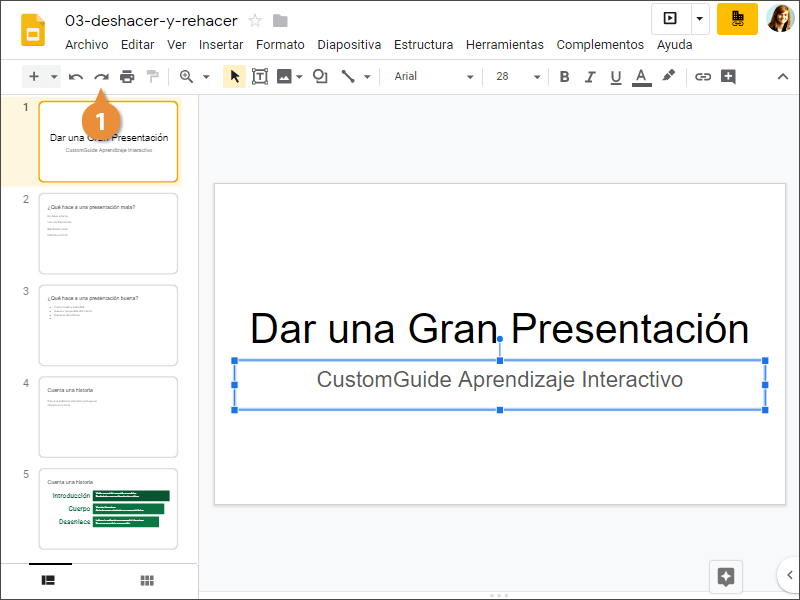The width and height of the screenshot is (800, 600).
Task: Click the Undo arrow icon
Action: (76, 77)
